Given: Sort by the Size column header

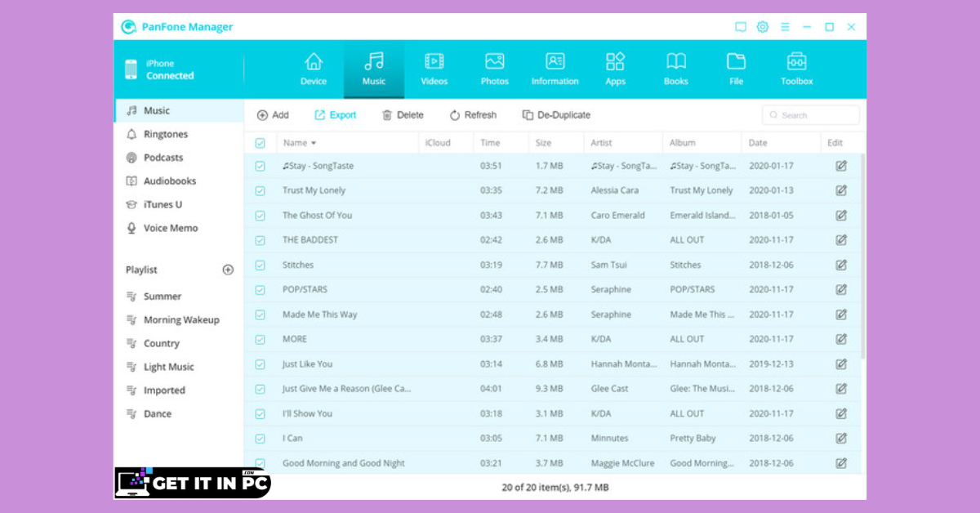Looking at the screenshot, I should click(x=543, y=143).
